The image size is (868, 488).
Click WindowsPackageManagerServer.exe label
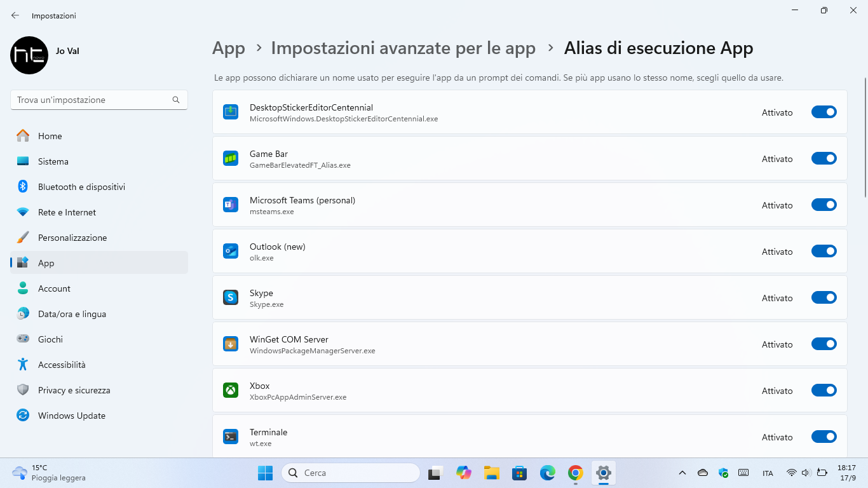pyautogui.click(x=313, y=351)
